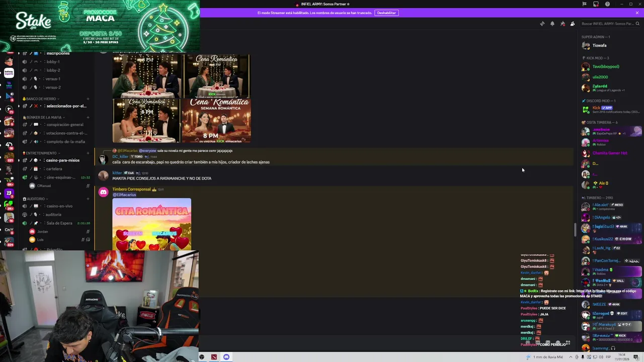This screenshot has height=362, width=644.
Task: Collapse the BÚNKER DE LA MAFIA category
Action: click(x=43, y=118)
